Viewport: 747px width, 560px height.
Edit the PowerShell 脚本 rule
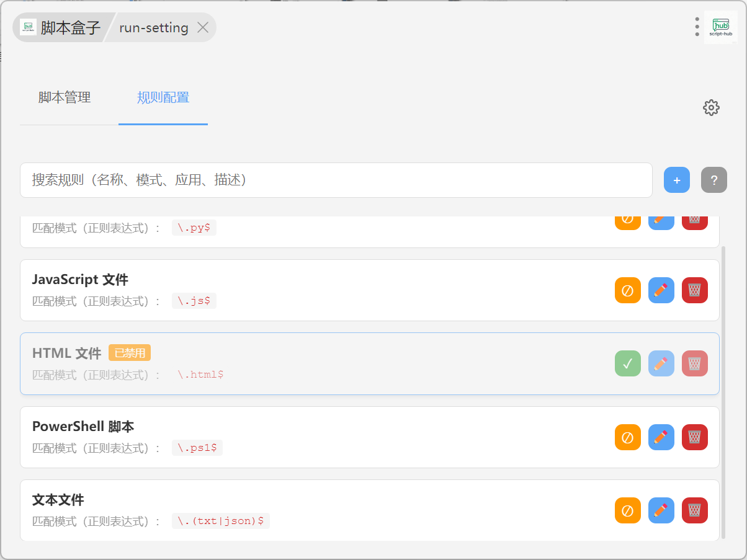click(661, 437)
